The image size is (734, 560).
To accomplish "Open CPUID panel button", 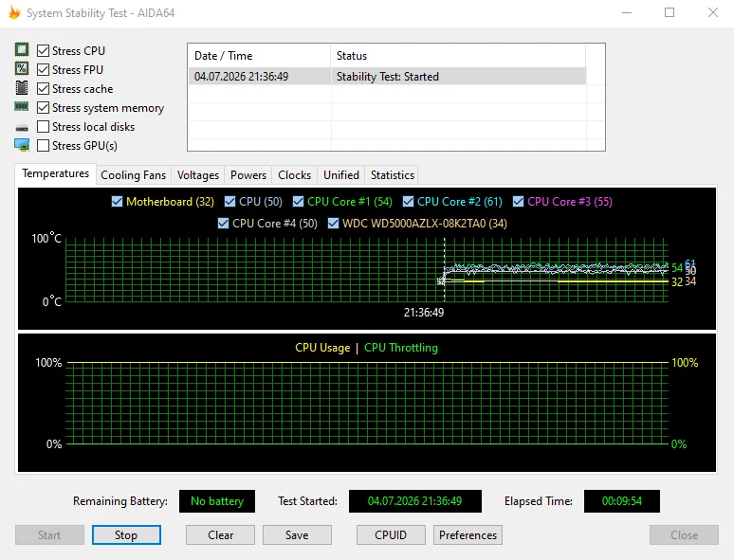I will point(391,534).
